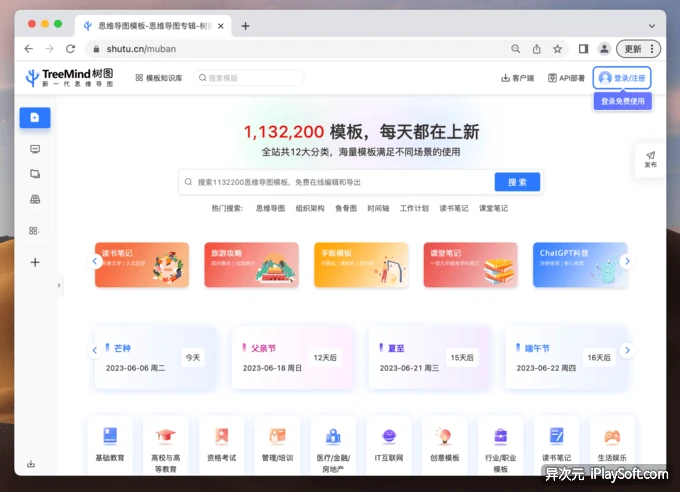Open the browser profile avatar

pyautogui.click(x=604, y=49)
